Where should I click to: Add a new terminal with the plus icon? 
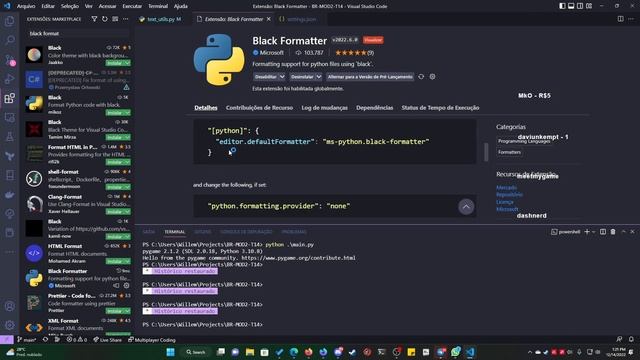(587, 232)
